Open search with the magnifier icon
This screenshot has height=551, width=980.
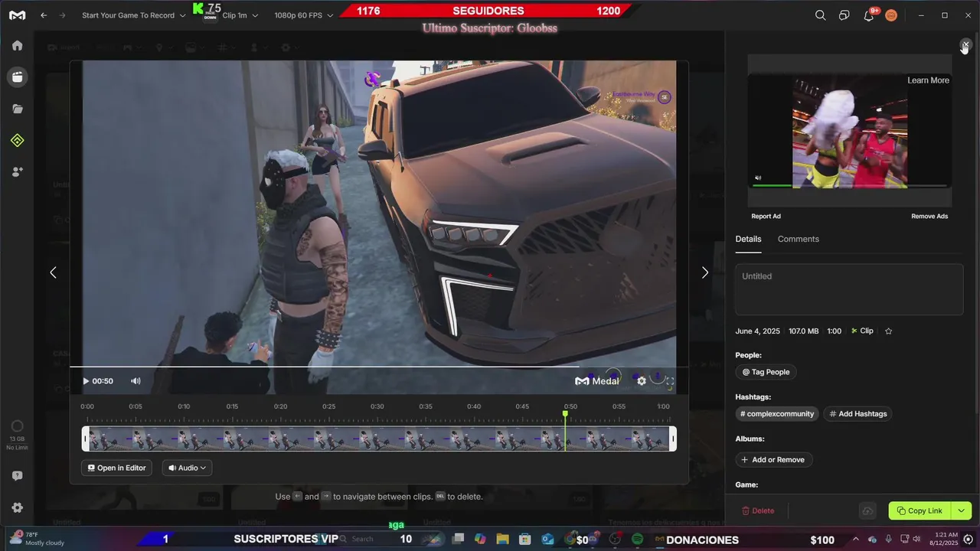(820, 15)
